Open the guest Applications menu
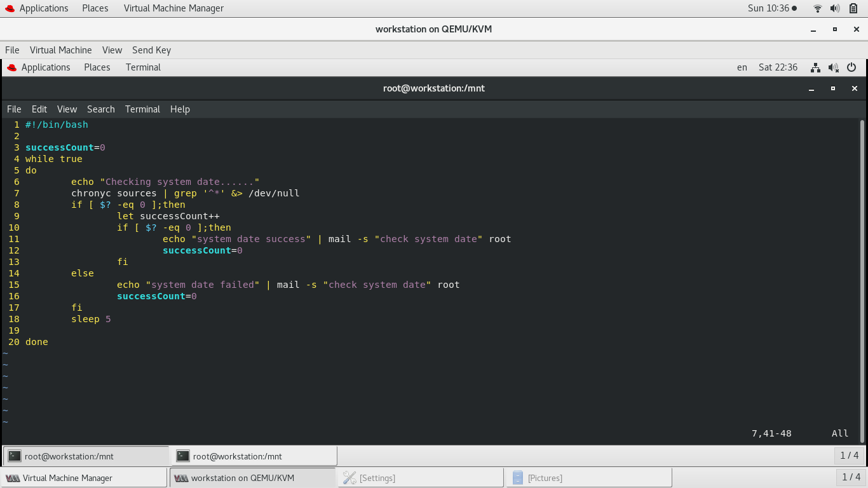 click(x=39, y=67)
